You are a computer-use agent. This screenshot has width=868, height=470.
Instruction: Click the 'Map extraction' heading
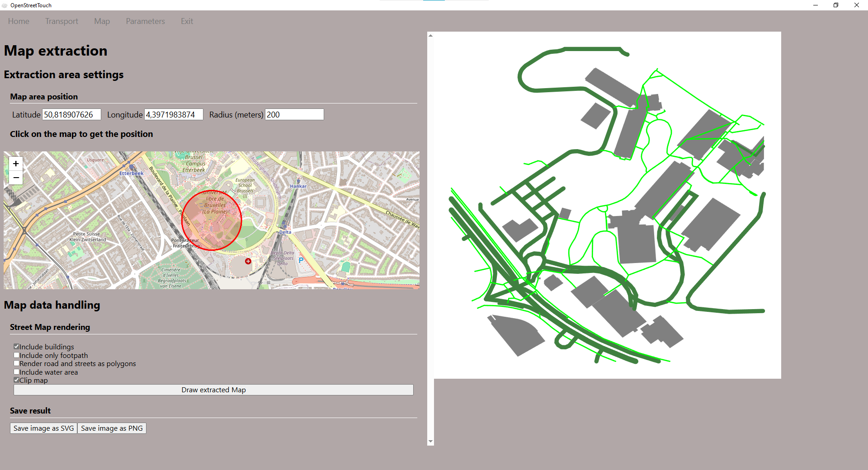[56, 51]
